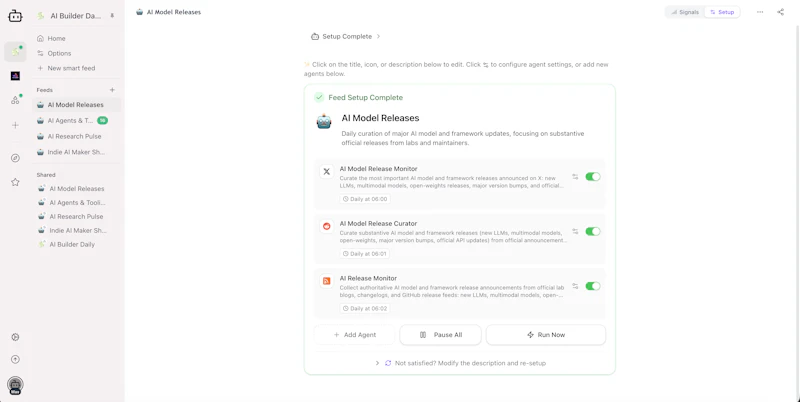Screen dimensions: 800x402
Task: Select the AI Builder Daily workspace icon in rail
Action: 15,52
